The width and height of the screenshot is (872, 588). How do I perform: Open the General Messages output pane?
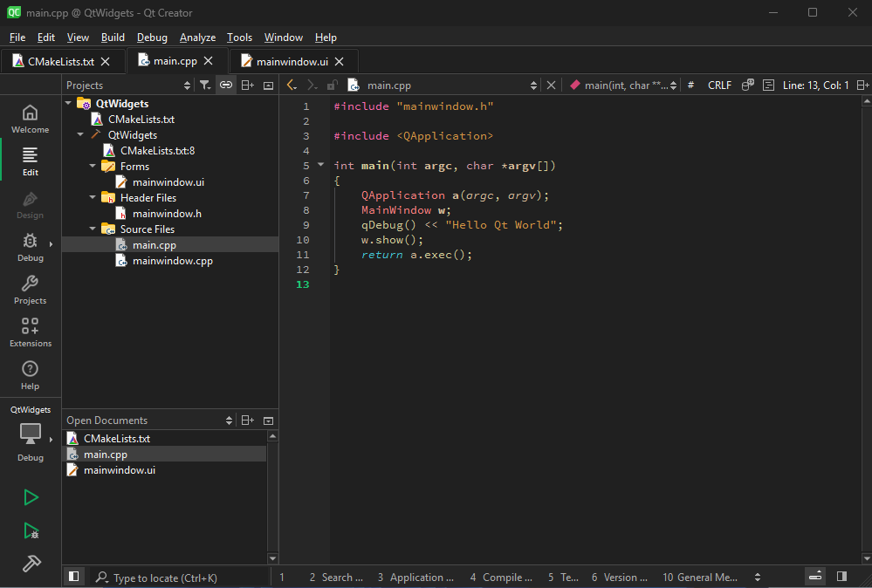coord(699,578)
